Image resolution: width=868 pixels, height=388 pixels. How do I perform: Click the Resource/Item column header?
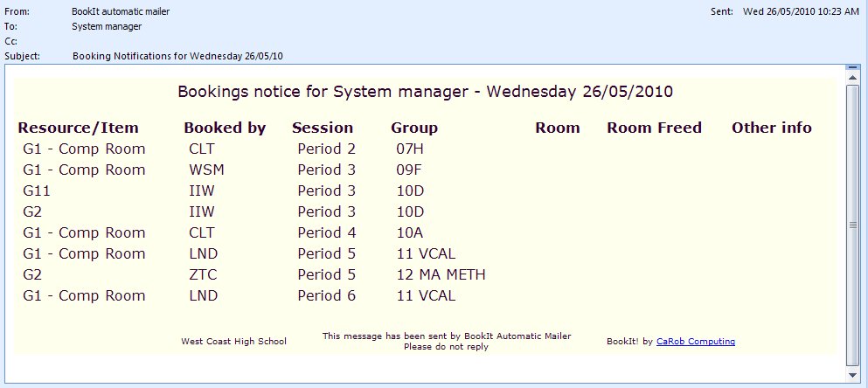(x=79, y=128)
